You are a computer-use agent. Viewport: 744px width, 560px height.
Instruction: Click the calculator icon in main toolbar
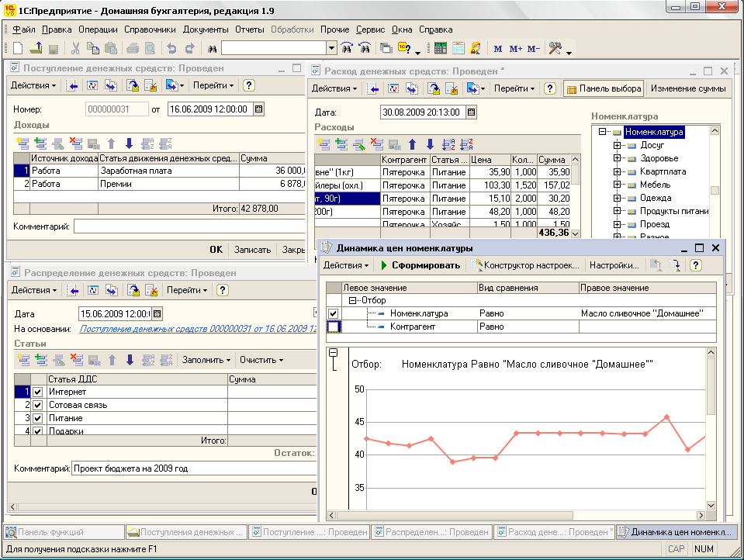pyautogui.click(x=440, y=48)
